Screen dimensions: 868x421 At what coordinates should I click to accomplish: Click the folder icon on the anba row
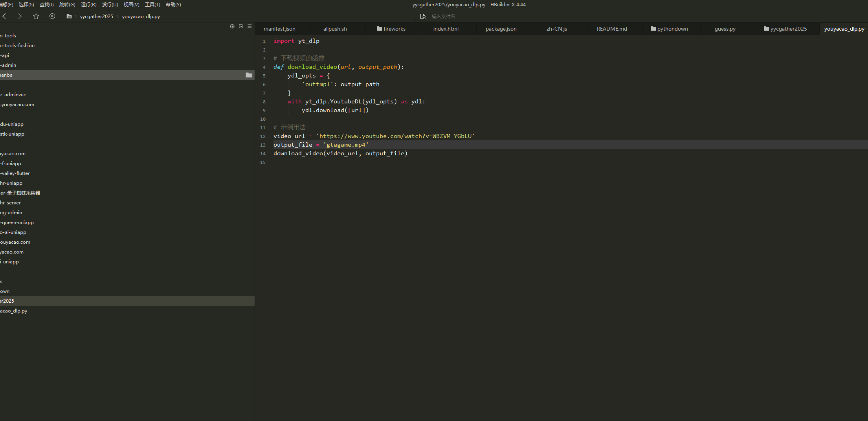[249, 75]
